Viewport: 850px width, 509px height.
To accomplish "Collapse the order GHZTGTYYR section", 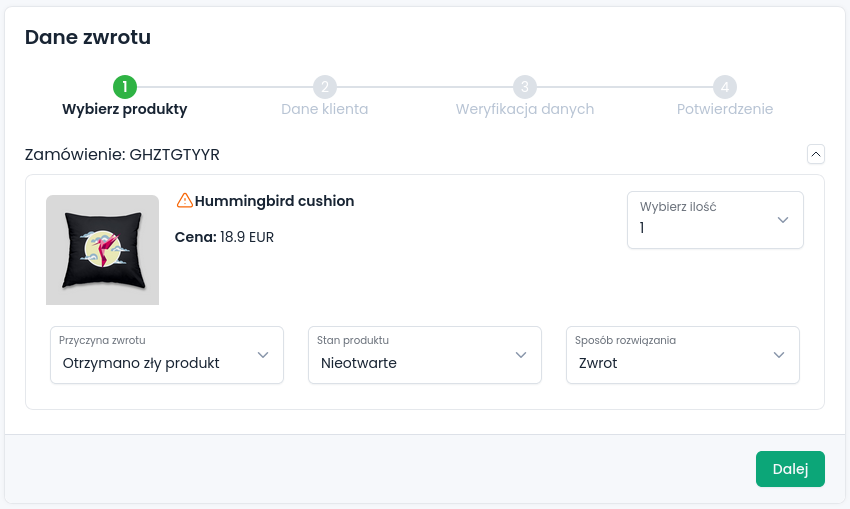I will point(815,154).
